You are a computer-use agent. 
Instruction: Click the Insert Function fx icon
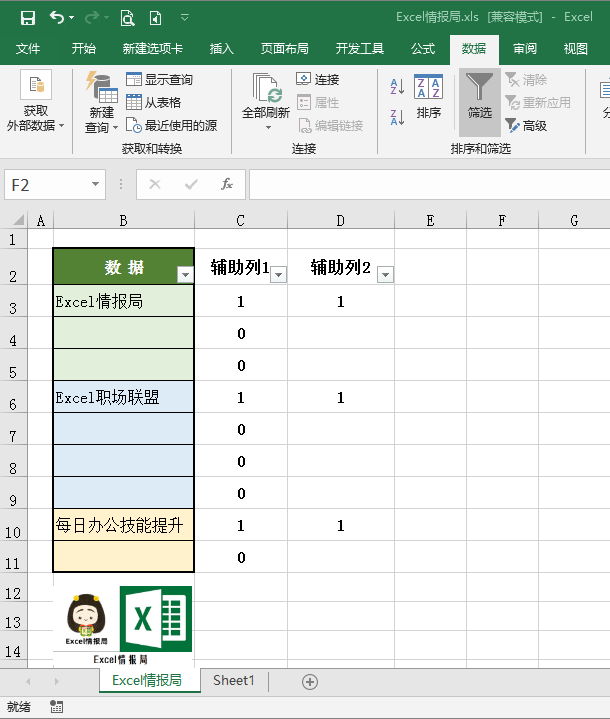(227, 184)
